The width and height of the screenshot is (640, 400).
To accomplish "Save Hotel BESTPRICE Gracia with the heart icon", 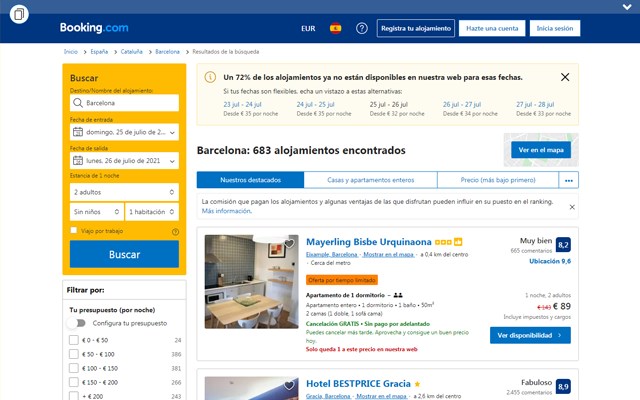I will (x=289, y=385).
